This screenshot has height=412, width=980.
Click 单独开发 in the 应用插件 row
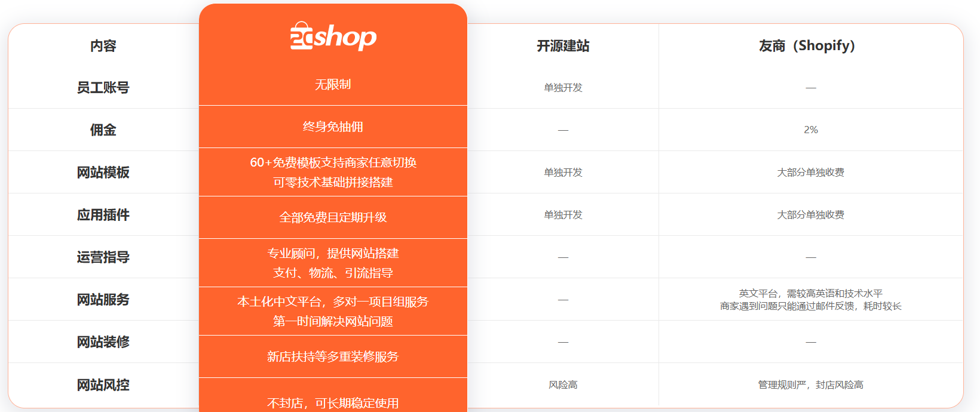click(x=563, y=214)
